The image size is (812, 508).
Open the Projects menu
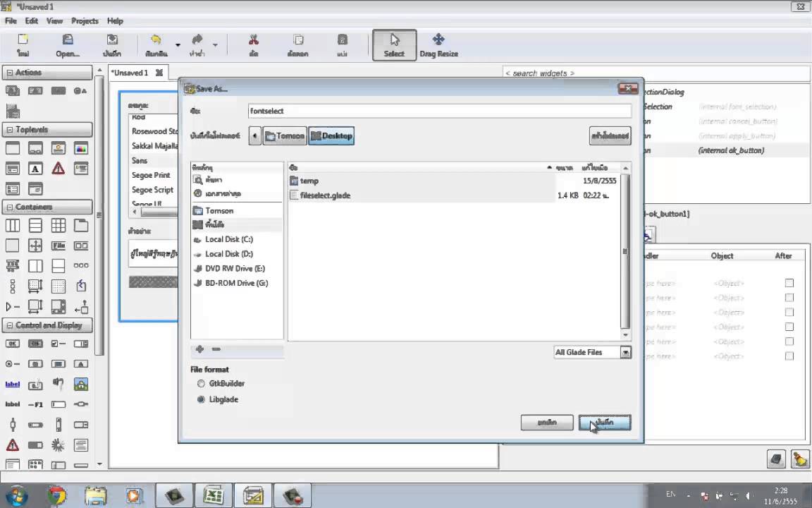85,20
